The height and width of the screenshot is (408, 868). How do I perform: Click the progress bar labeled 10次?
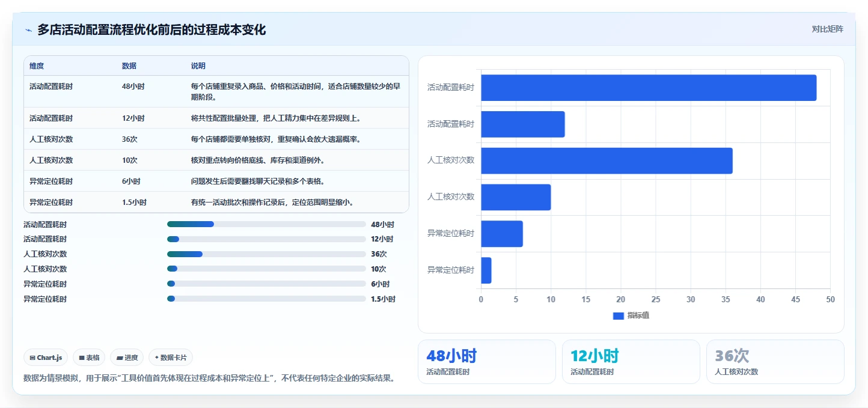pos(266,269)
